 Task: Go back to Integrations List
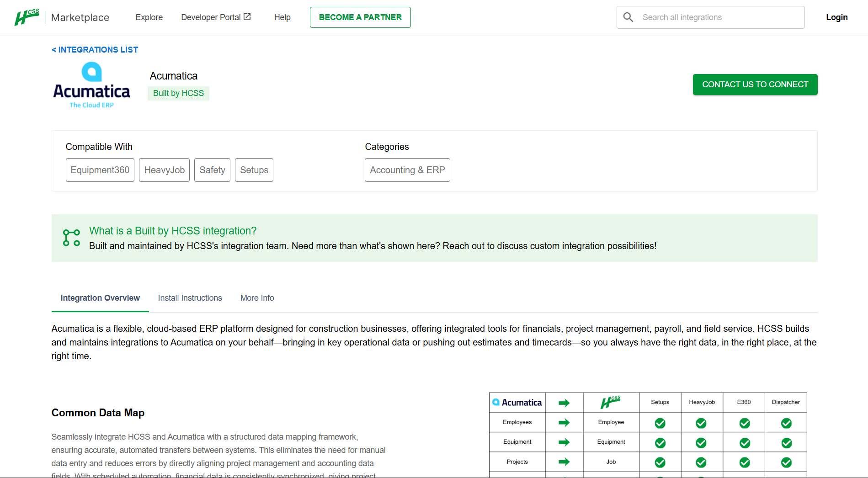tap(95, 50)
